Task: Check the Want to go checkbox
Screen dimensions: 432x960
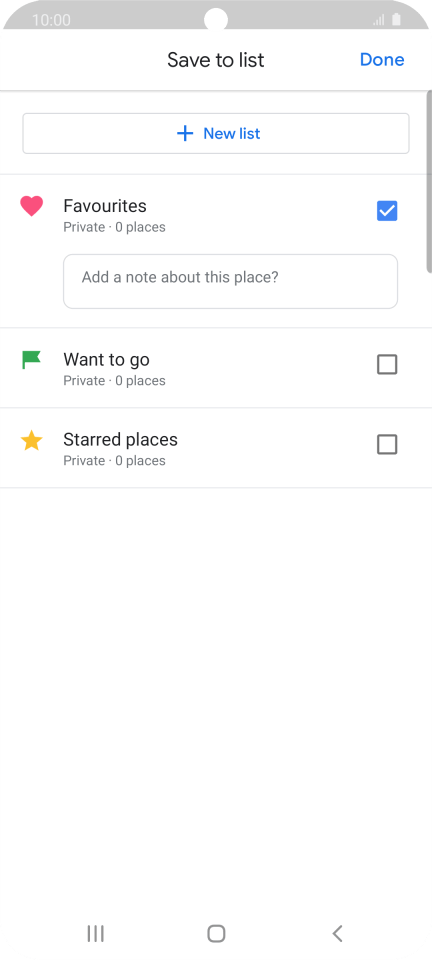Action: pos(387,364)
